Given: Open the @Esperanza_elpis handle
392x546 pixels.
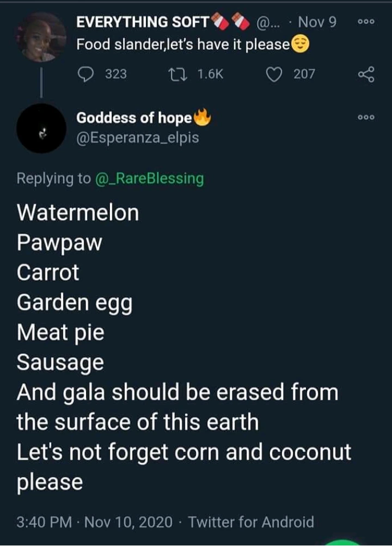Looking at the screenshot, I should click(138, 138).
